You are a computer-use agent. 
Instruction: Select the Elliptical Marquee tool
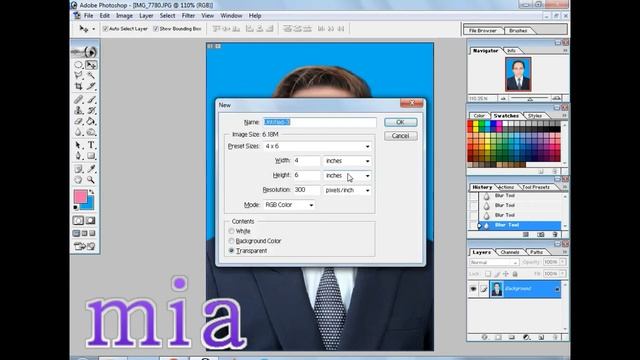78,65
